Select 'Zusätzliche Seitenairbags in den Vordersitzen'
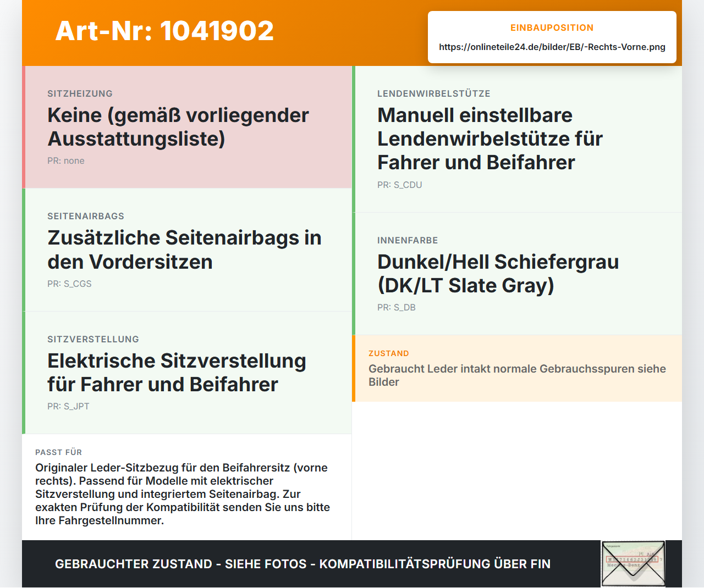The image size is (704, 588). click(x=184, y=249)
